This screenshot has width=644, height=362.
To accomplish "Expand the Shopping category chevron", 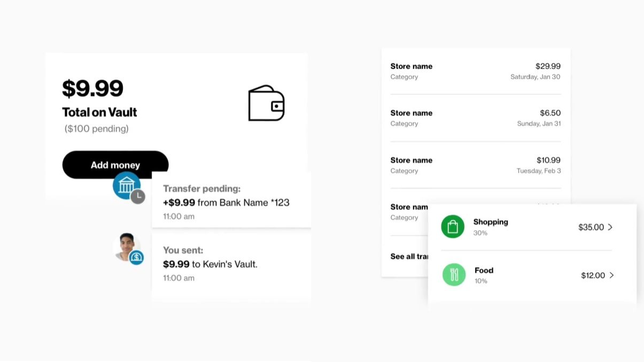I will pyautogui.click(x=611, y=227).
